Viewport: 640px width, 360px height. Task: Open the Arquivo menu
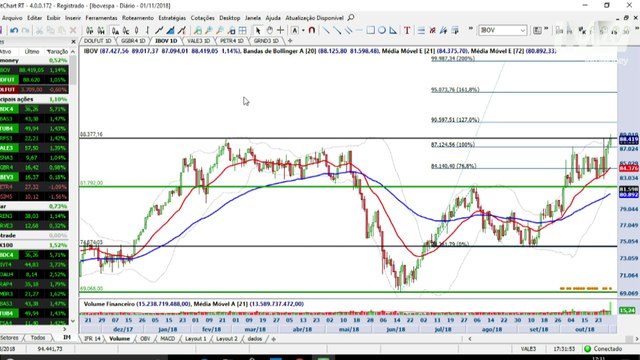12,18
